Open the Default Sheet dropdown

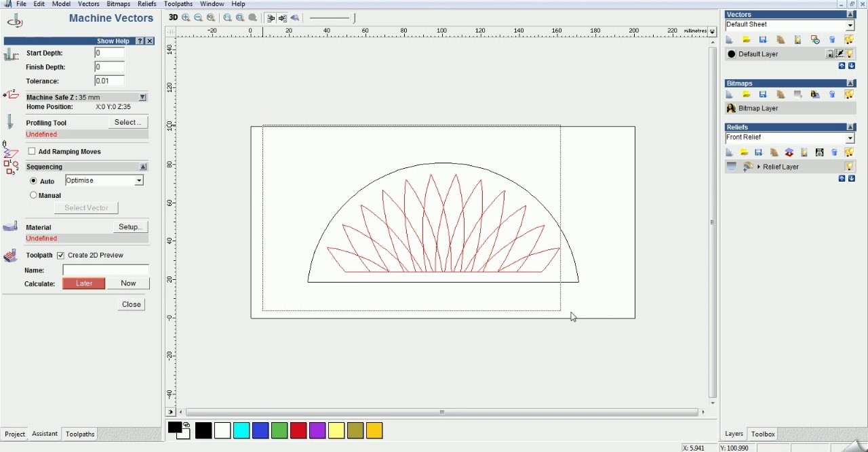850,25
